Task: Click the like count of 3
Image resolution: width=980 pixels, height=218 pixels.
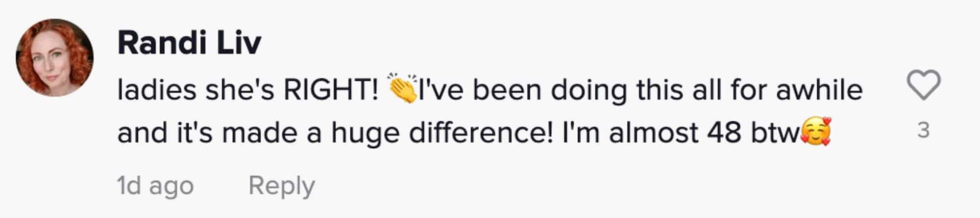Action: pos(923,130)
